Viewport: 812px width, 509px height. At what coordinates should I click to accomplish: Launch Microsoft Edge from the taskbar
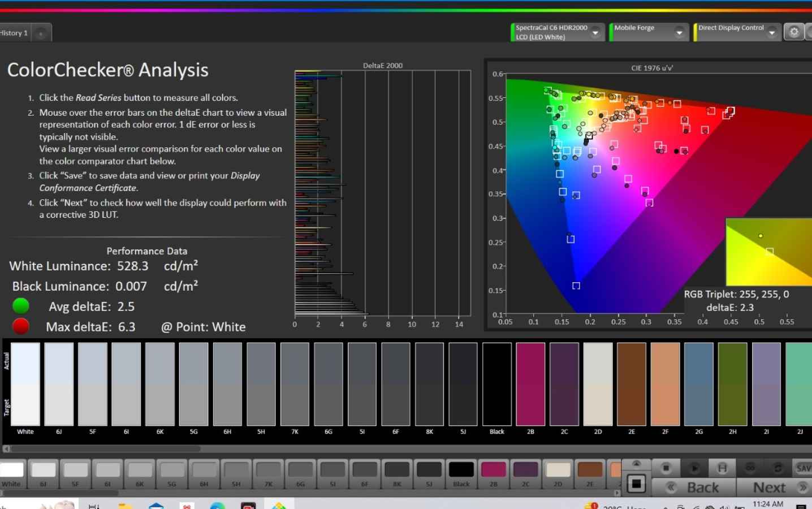click(x=218, y=505)
